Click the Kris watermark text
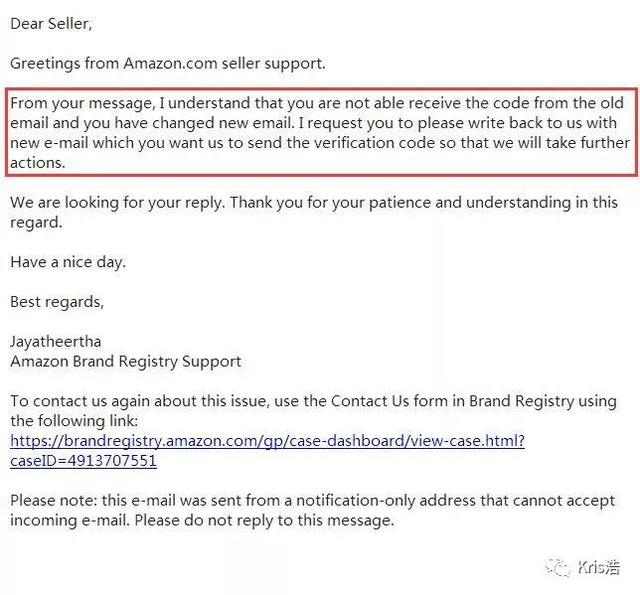This screenshot has width=640, height=595. [599, 567]
